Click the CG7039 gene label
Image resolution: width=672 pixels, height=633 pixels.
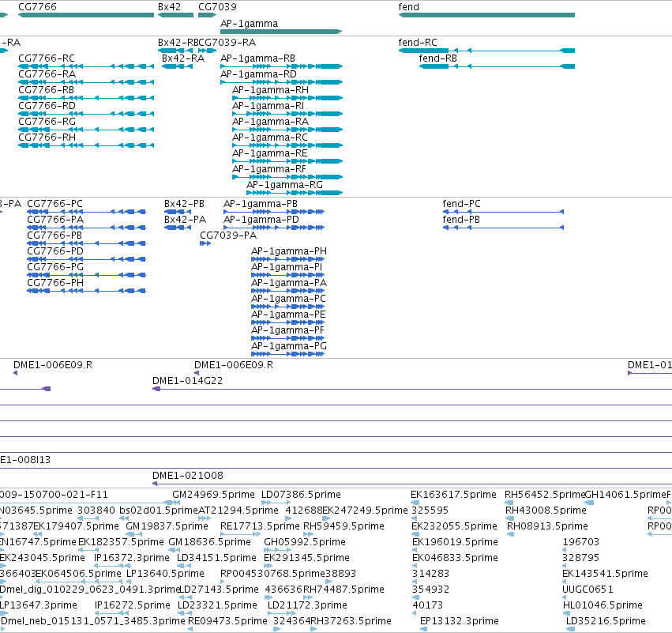pyautogui.click(x=217, y=7)
